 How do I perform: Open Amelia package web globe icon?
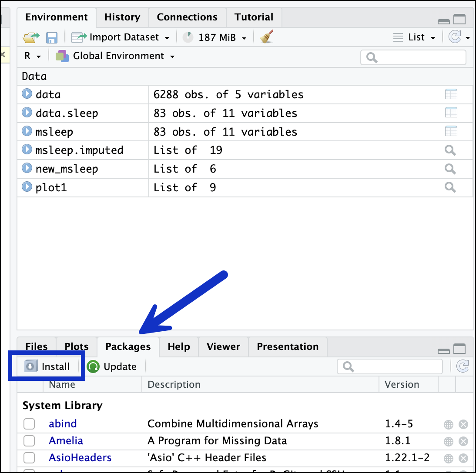[x=449, y=441]
